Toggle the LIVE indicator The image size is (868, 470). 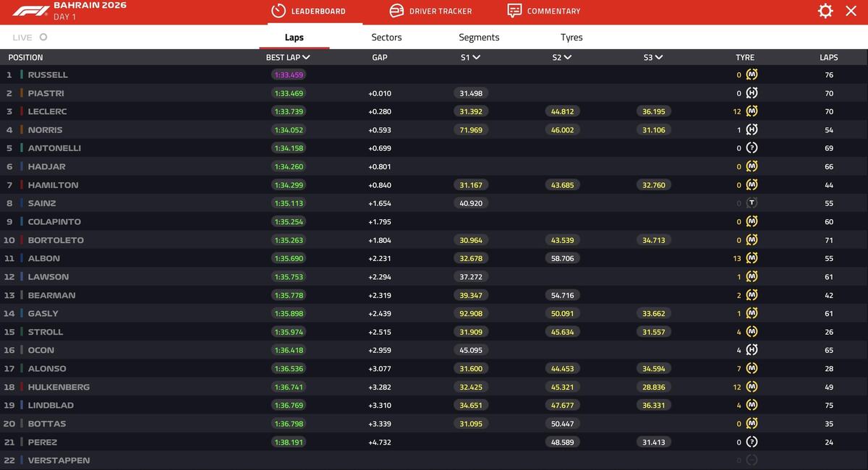click(43, 37)
